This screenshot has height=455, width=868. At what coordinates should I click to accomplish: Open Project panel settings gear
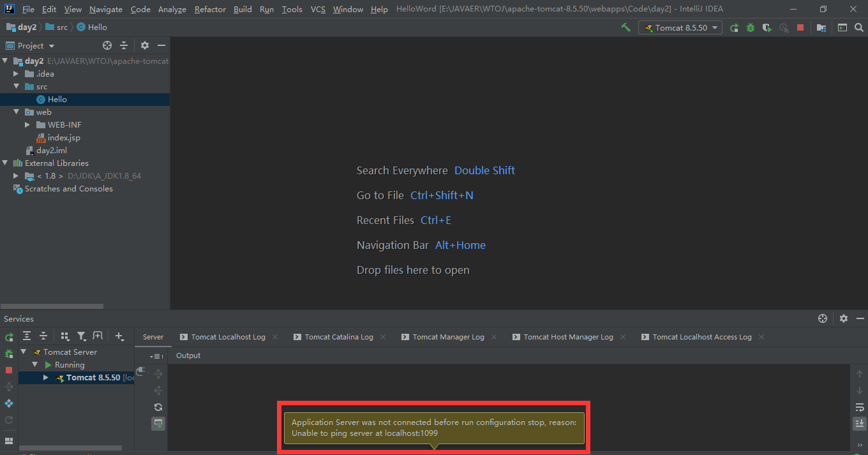145,46
